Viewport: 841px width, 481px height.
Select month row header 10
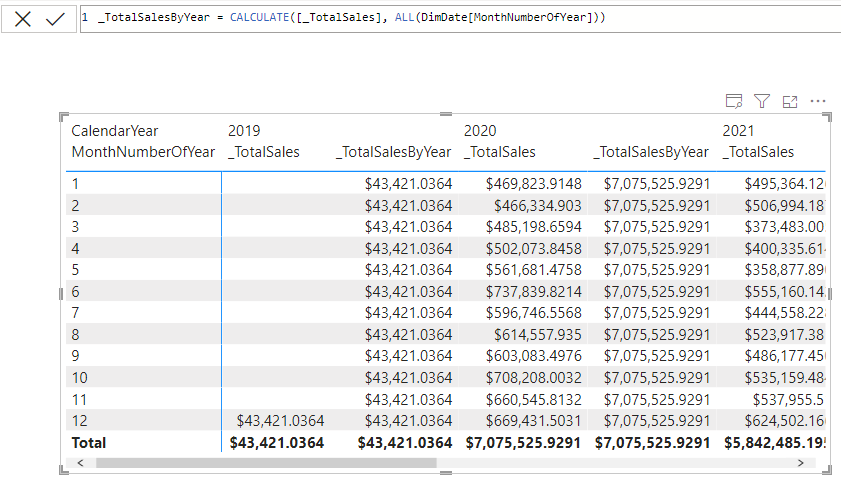[79, 378]
